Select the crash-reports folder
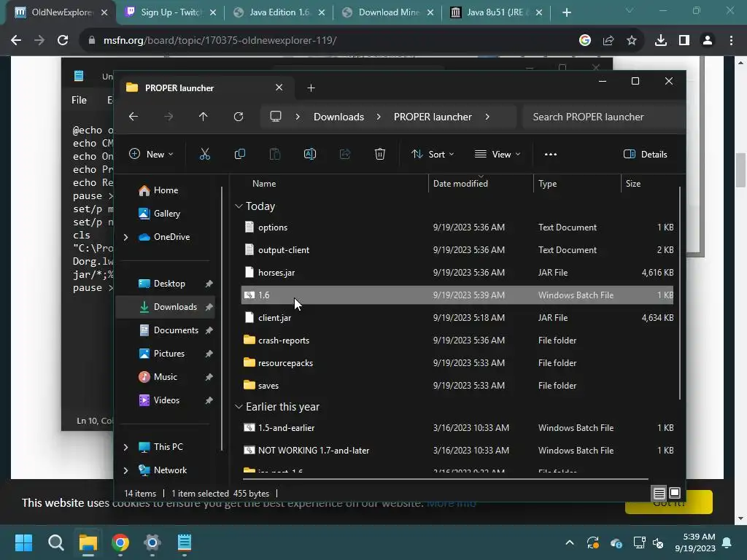Screen dimensions: 747x560 coord(457,340)
